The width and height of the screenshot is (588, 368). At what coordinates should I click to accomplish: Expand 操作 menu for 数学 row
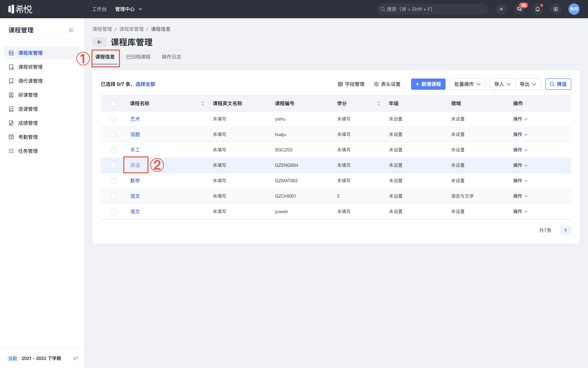point(520,181)
